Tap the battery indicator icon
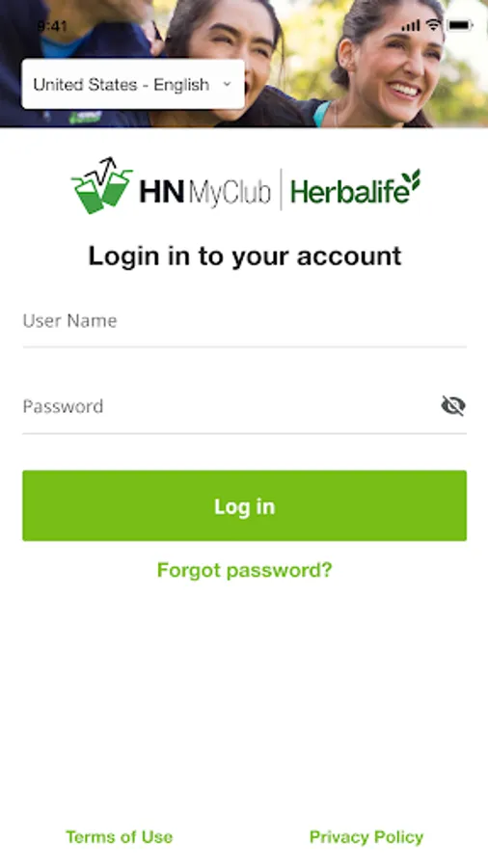 (x=460, y=25)
